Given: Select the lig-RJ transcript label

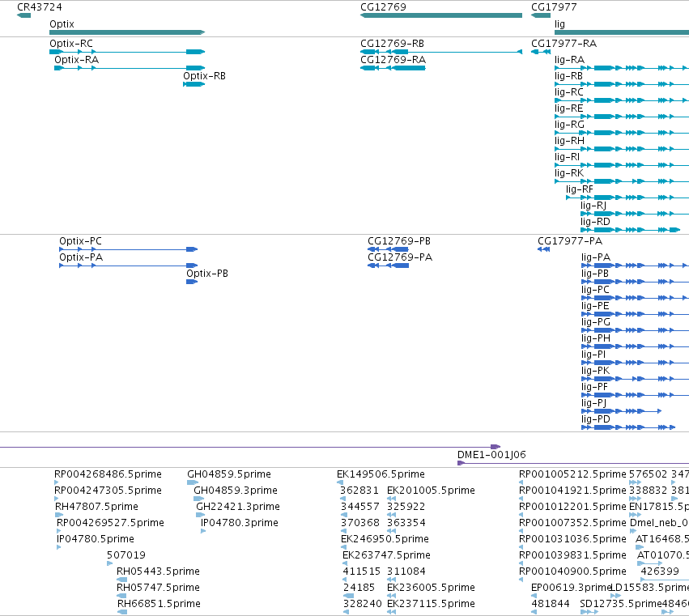Looking at the screenshot, I should point(593,206).
